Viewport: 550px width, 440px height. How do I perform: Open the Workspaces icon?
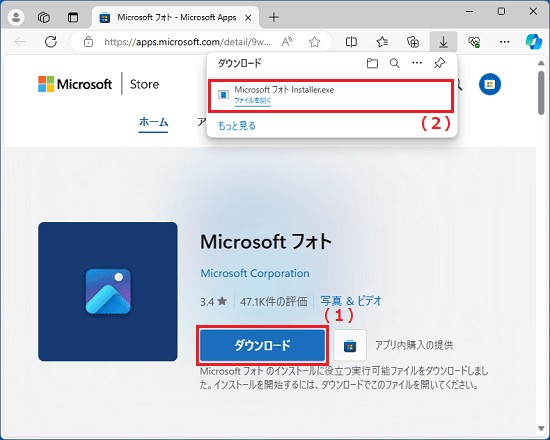44,17
